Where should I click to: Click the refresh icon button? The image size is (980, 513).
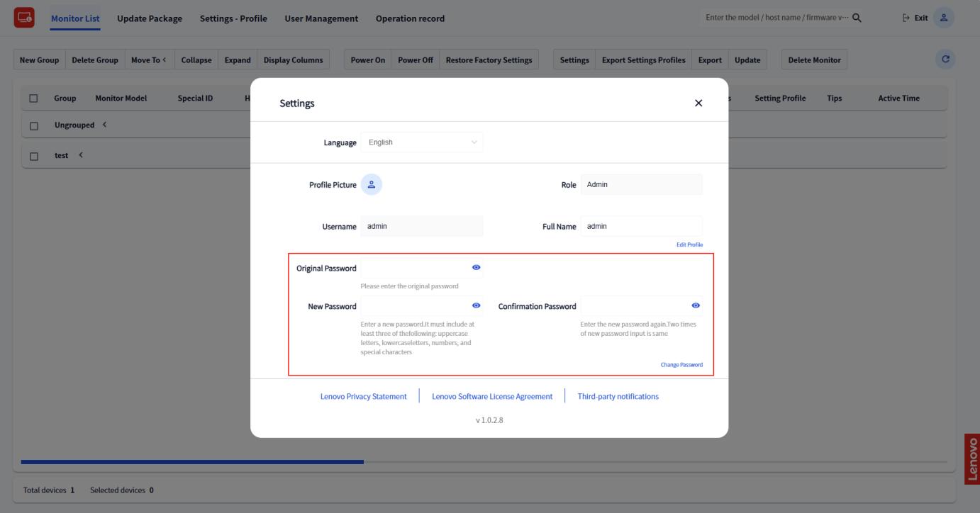pos(945,60)
